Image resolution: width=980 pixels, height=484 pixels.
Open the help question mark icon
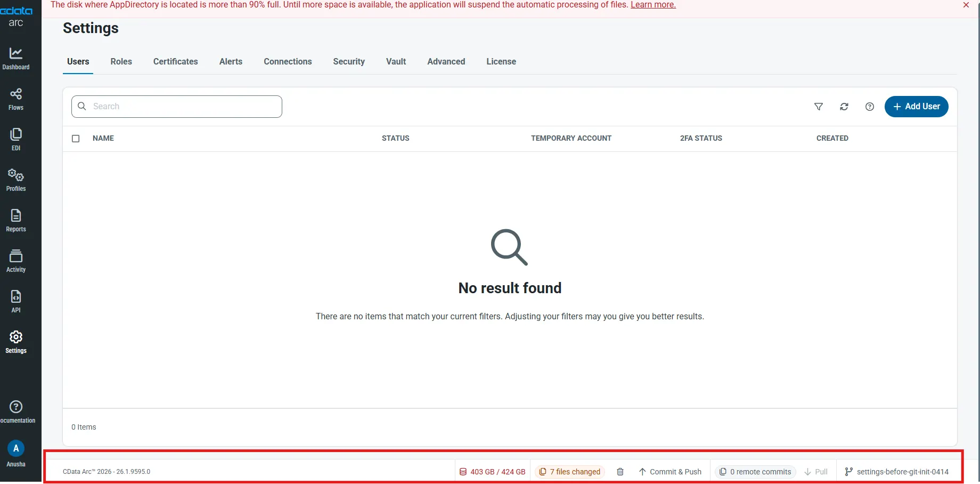(x=870, y=107)
